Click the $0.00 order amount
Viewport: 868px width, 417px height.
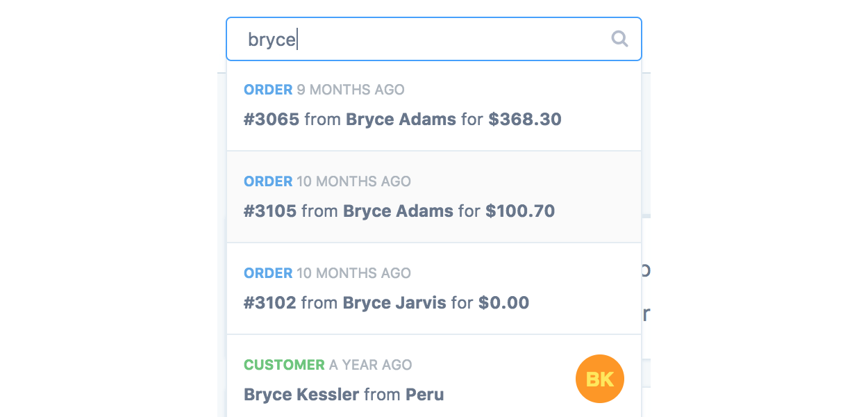503,303
